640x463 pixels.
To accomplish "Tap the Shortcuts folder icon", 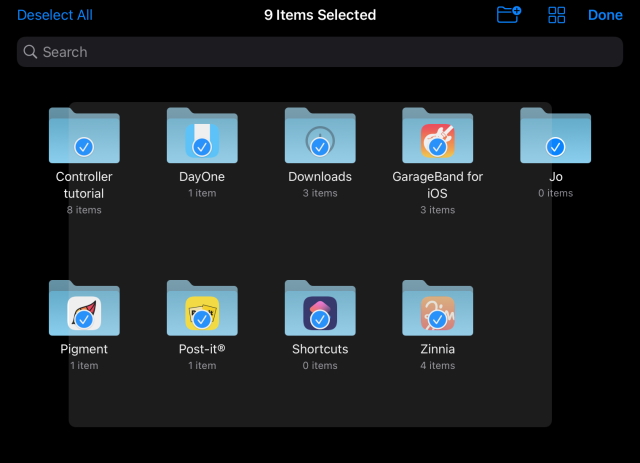I will point(320,308).
